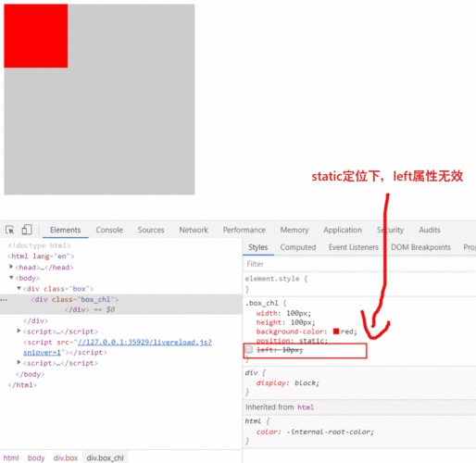Collapse the body element node
Screen dimensions: 476x463
coord(11,278)
